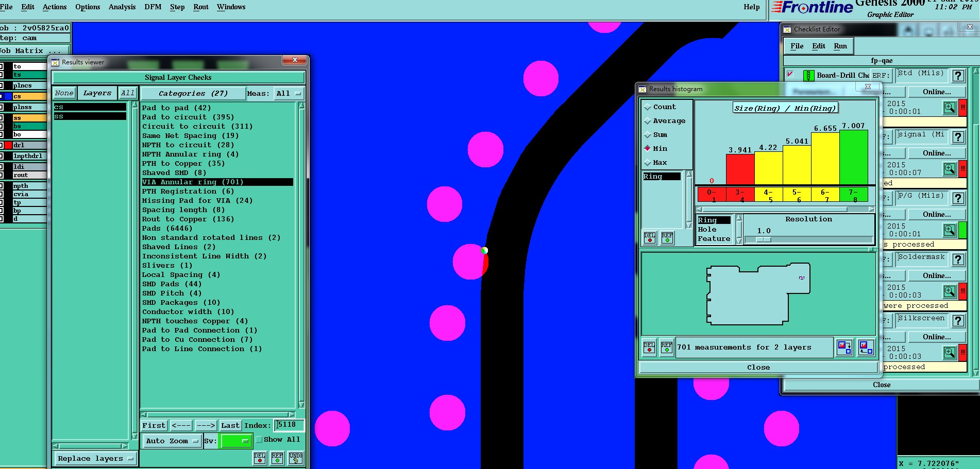Click DEL icon beside 701 measurements text
This screenshot has width=980, height=469.
click(x=649, y=347)
